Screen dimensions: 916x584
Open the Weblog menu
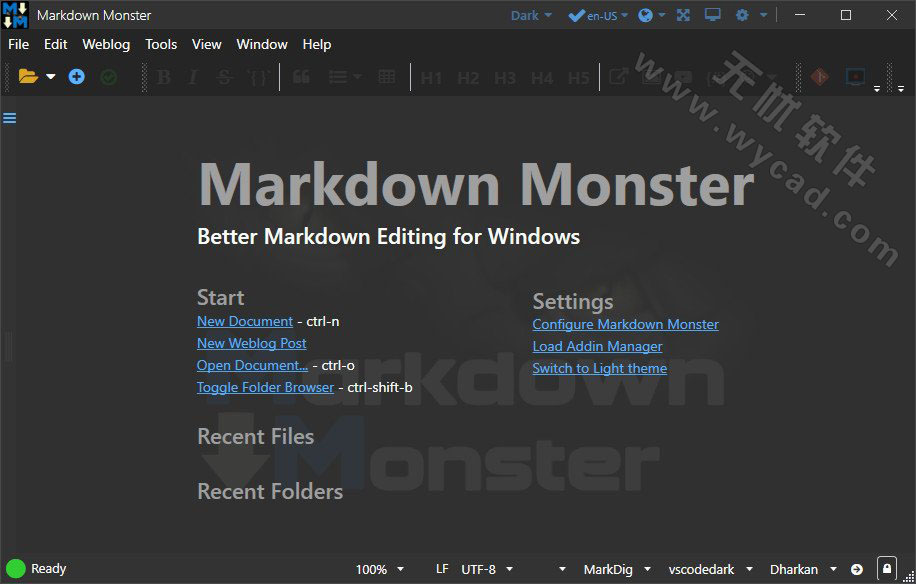(106, 44)
